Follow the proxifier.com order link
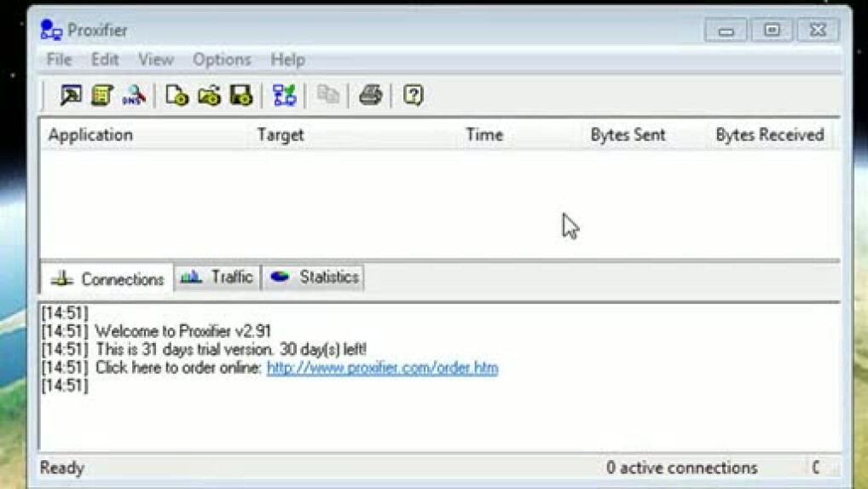The height and width of the screenshot is (489, 868). pos(382,368)
